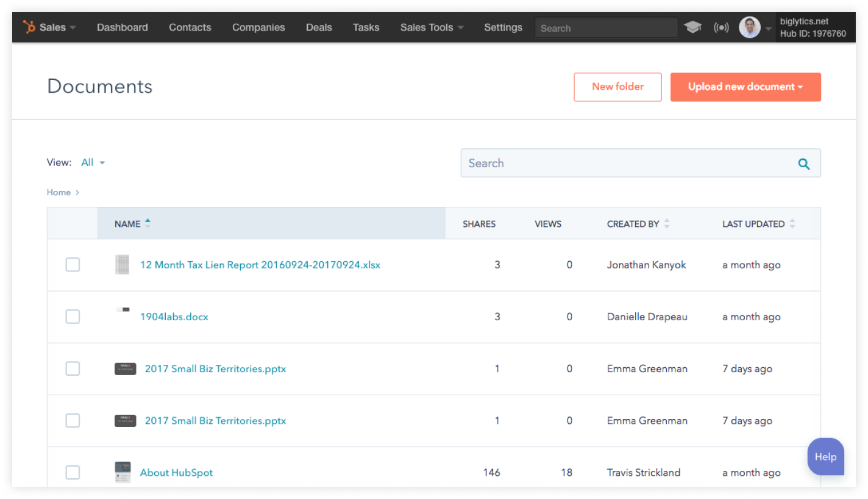The image size is (868, 499).
Task: Click the New folder button
Action: 617,87
